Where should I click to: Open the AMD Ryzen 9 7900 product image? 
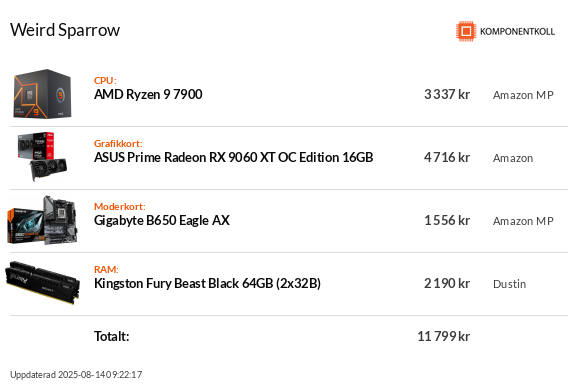coord(42,94)
